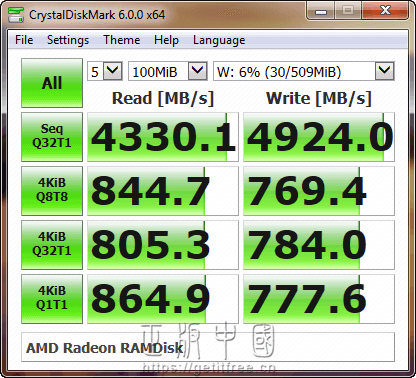Click the CrystalDiskMark app icon in title bar

[16, 14]
